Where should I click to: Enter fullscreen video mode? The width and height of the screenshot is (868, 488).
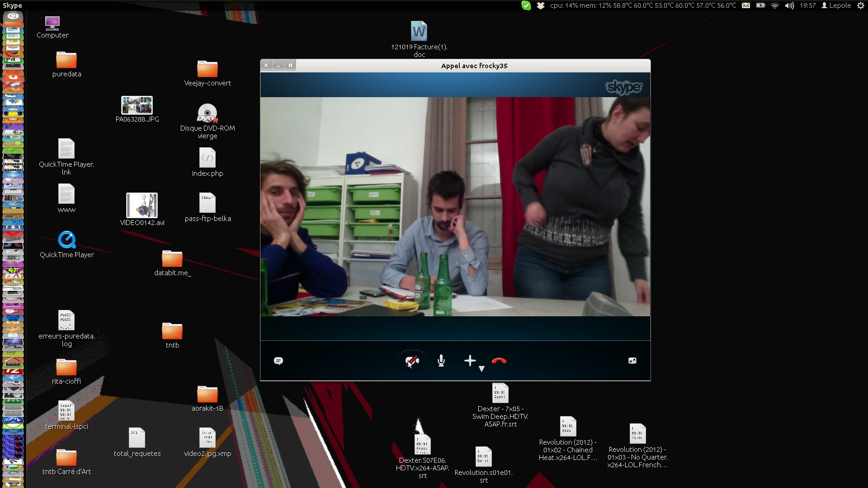point(632,361)
